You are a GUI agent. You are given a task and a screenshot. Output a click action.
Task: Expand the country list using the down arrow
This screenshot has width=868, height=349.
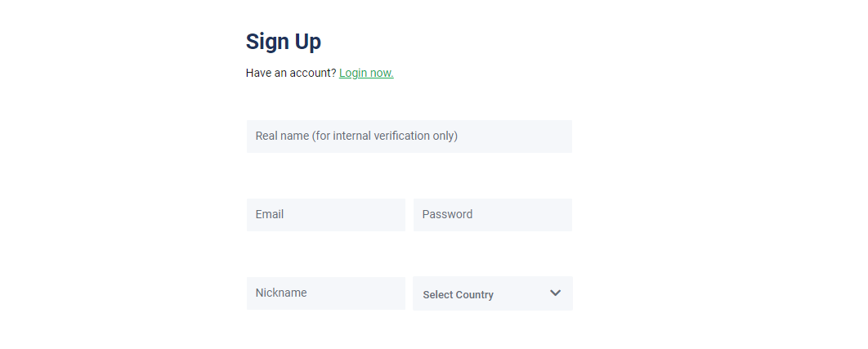coord(555,293)
